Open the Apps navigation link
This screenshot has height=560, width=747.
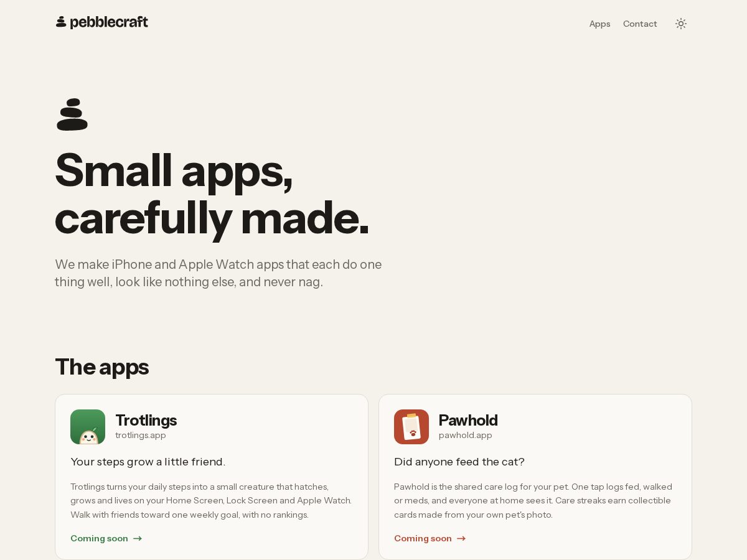click(x=599, y=24)
